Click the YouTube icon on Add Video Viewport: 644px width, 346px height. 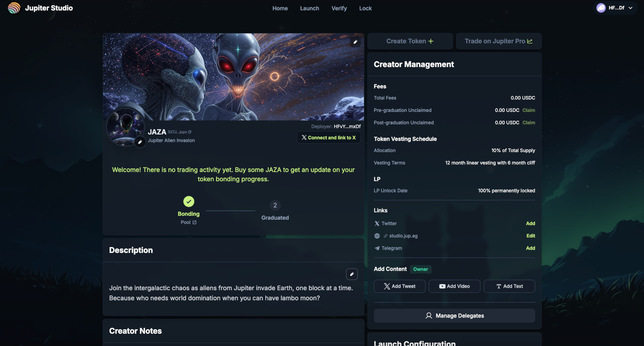442,286
